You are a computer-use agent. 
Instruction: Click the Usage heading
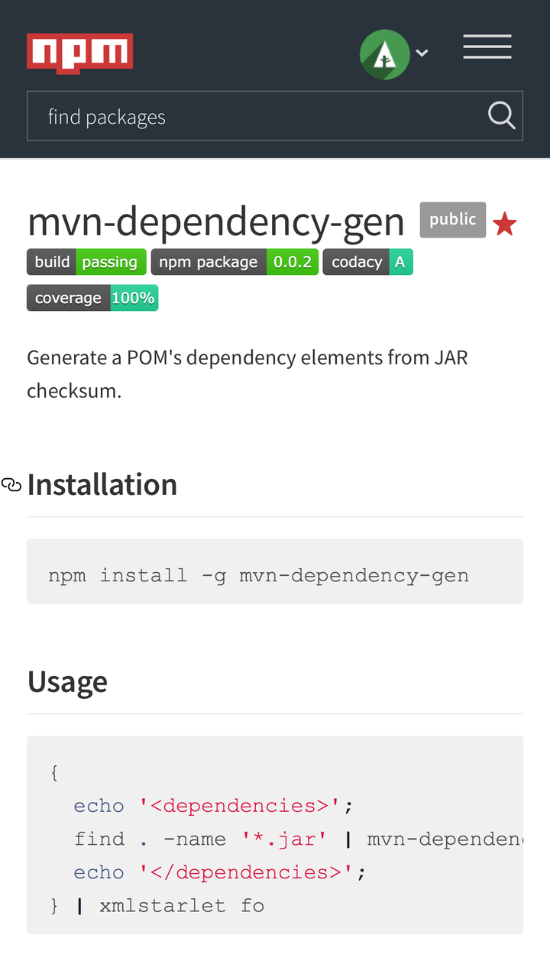(x=67, y=681)
